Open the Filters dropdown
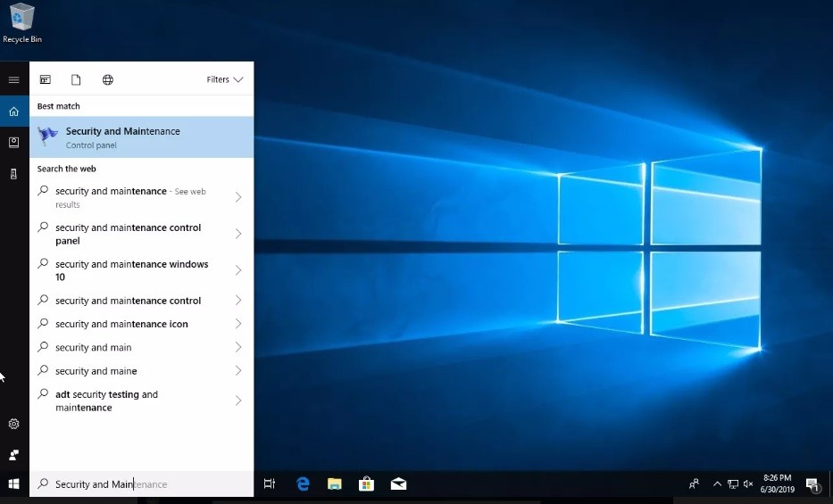833x504 pixels. (224, 79)
